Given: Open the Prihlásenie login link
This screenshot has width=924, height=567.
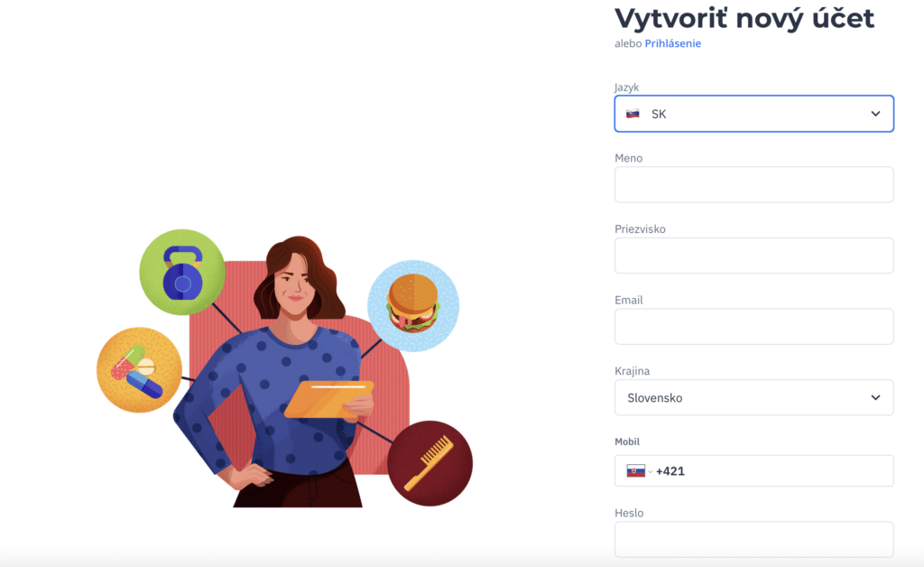Looking at the screenshot, I should (x=673, y=43).
